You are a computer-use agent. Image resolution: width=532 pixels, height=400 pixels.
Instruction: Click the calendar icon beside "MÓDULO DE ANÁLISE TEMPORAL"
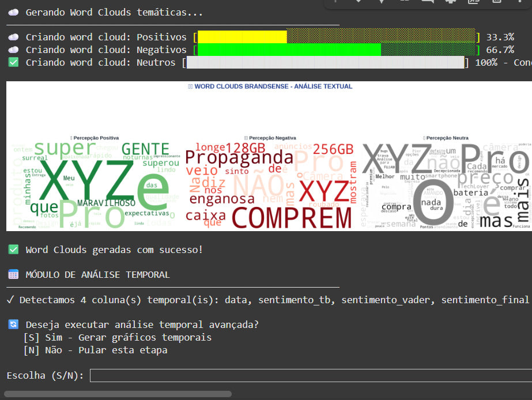pos(13,274)
